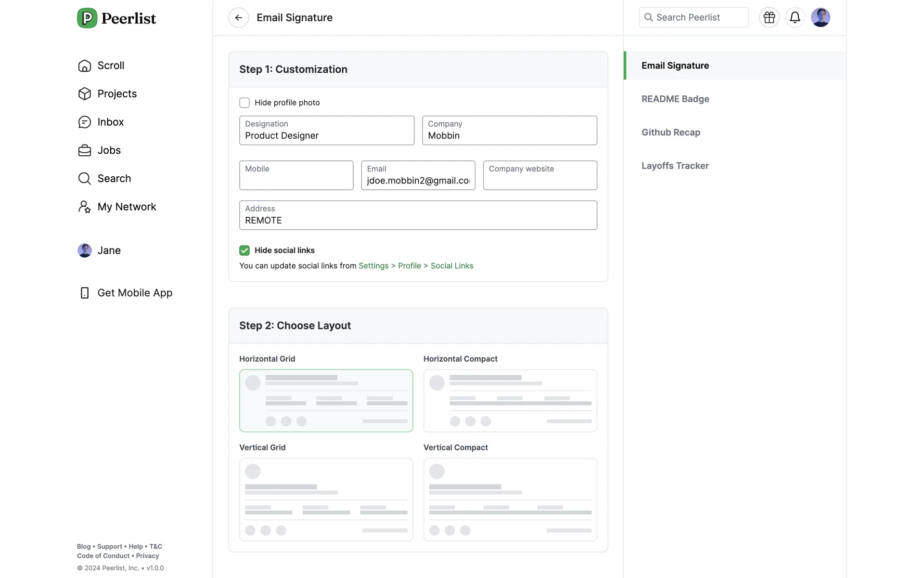Image resolution: width=924 pixels, height=578 pixels.
Task: Click the Mobile number input field
Action: [x=296, y=176]
